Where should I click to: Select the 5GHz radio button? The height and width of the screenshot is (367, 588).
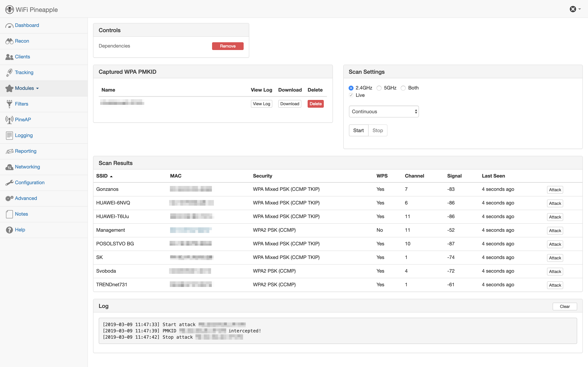379,88
